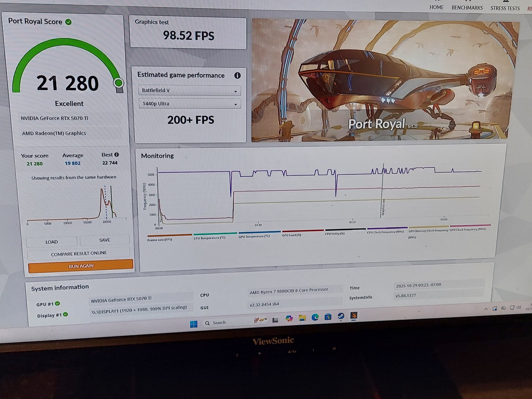Screen dimensions: 532x399
Task: Open Microsoft Edge from the taskbar
Action: (315, 317)
